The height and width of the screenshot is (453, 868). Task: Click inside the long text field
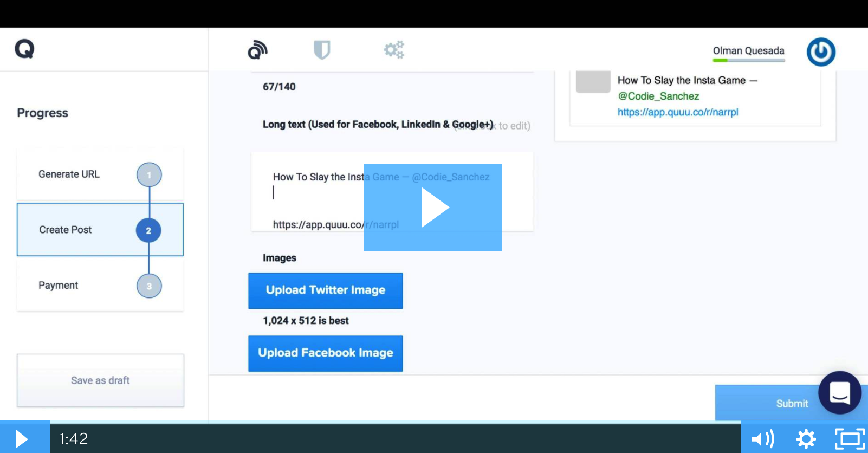coord(392,192)
